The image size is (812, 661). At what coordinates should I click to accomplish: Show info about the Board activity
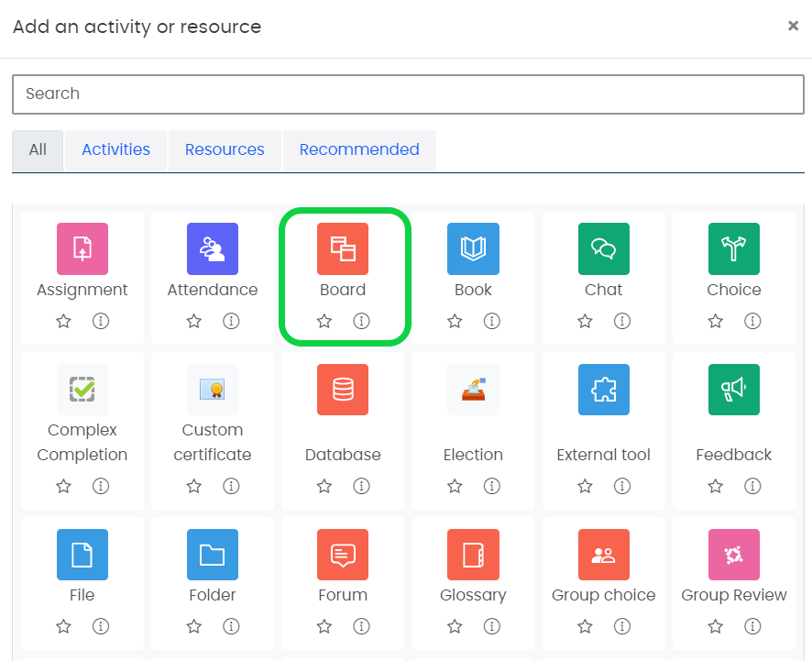[362, 321]
